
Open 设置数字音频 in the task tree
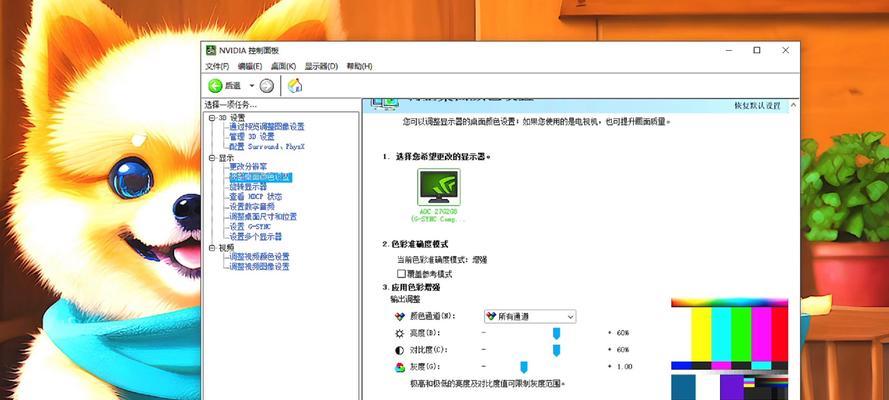pyautogui.click(x=252, y=207)
